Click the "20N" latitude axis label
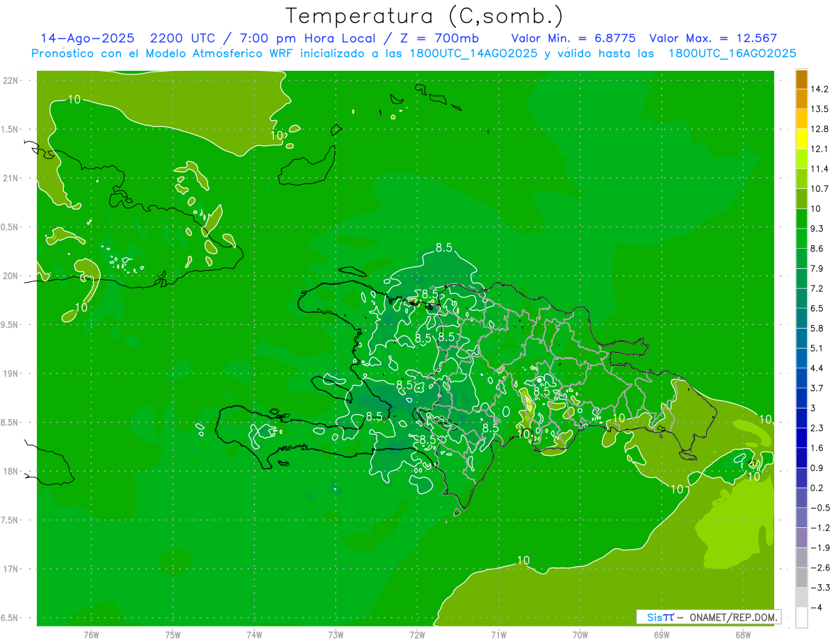 11,276
